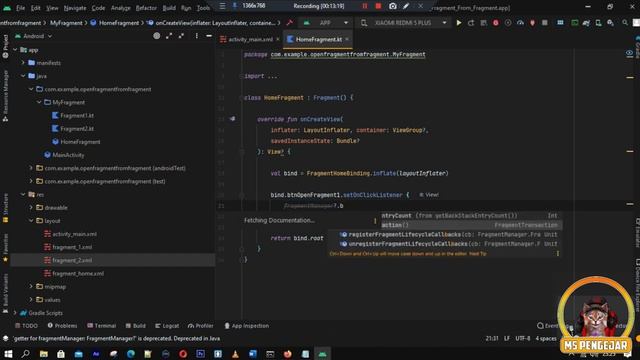Viewport: 640px width, 360px height.
Task: Click the toolbar Search magnifier icon
Action: (x=625, y=23)
